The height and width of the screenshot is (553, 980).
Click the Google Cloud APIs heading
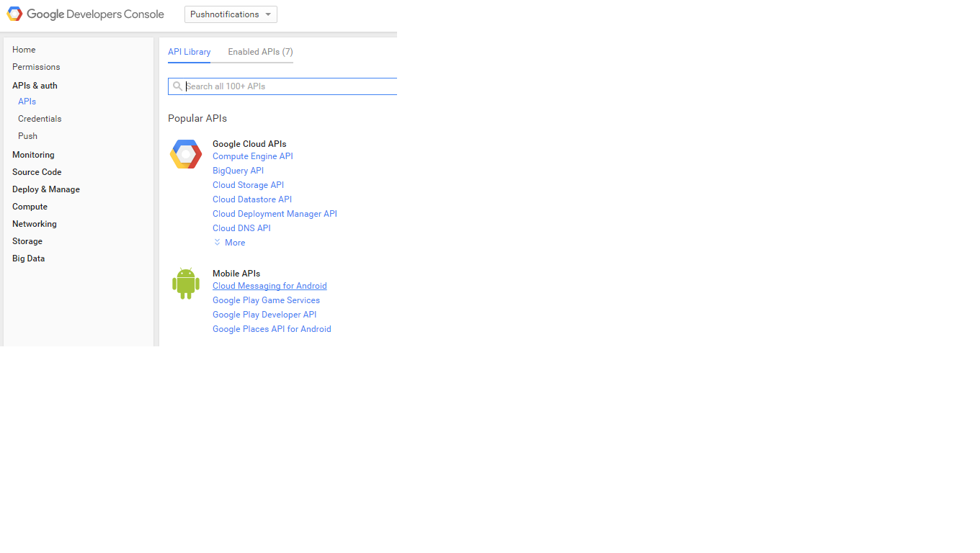pos(249,144)
